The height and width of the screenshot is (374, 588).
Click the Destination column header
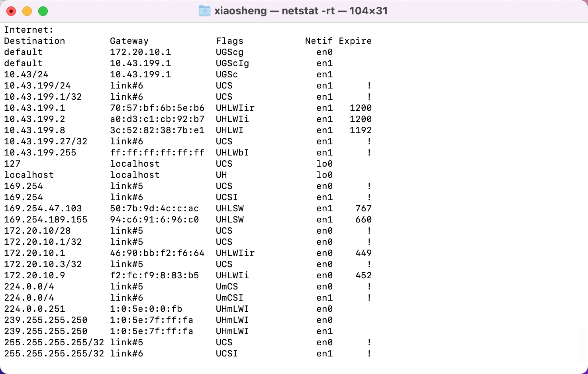(x=35, y=41)
